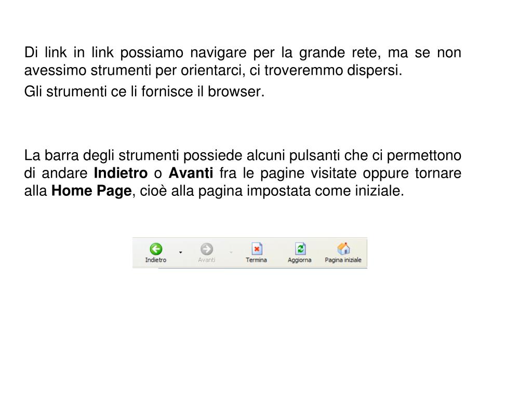The image size is (532, 399).
Task: Click the sentence "Gli strumenti ce li fornisce il browser."
Action: [x=144, y=91]
